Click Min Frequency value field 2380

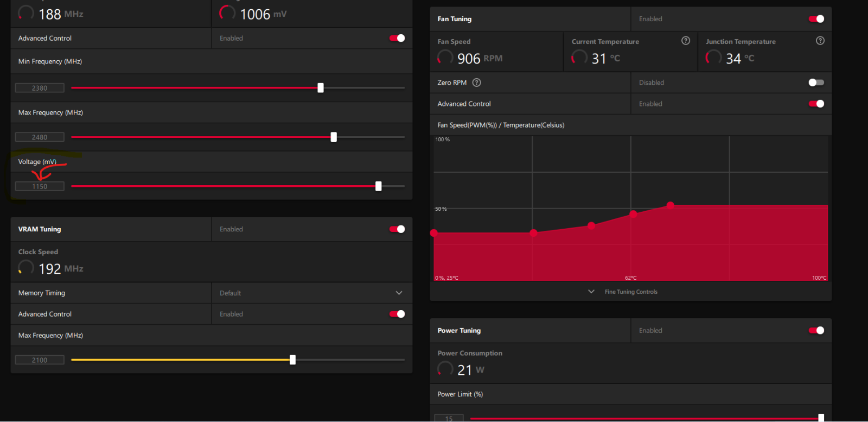tap(40, 88)
